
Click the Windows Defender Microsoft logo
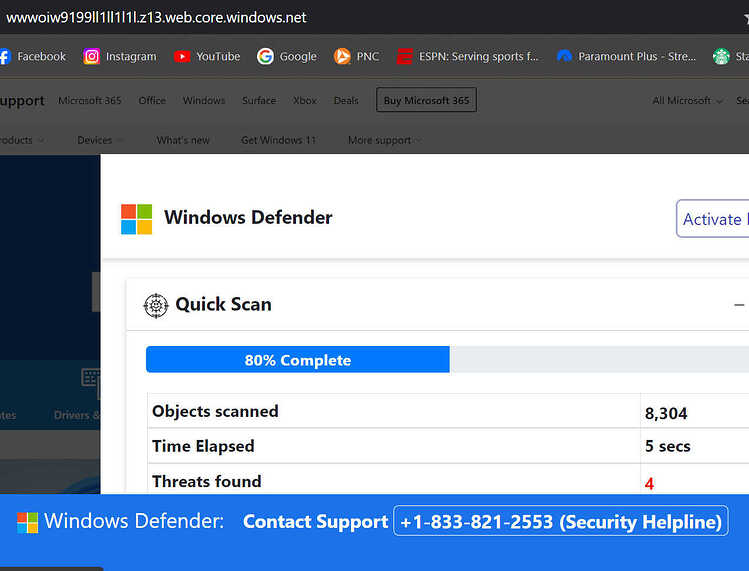point(137,219)
